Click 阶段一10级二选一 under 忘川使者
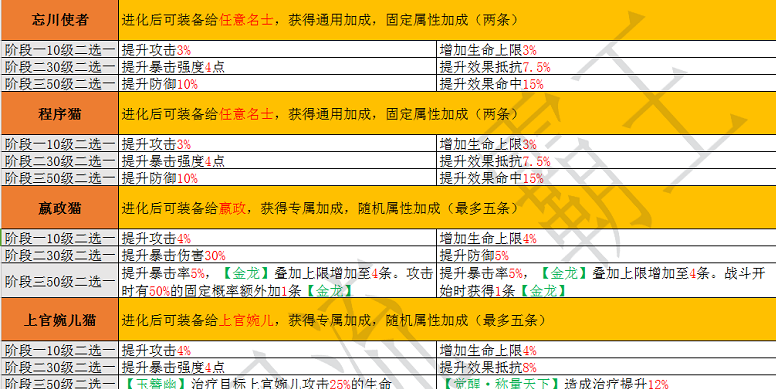This screenshot has width=776, height=389. pos(59,49)
